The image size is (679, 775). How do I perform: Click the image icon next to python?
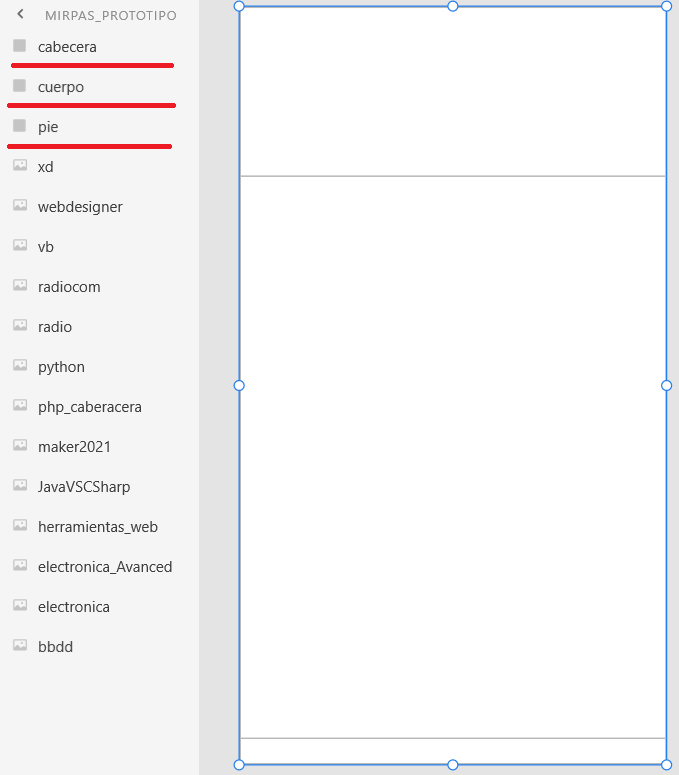tap(20, 366)
